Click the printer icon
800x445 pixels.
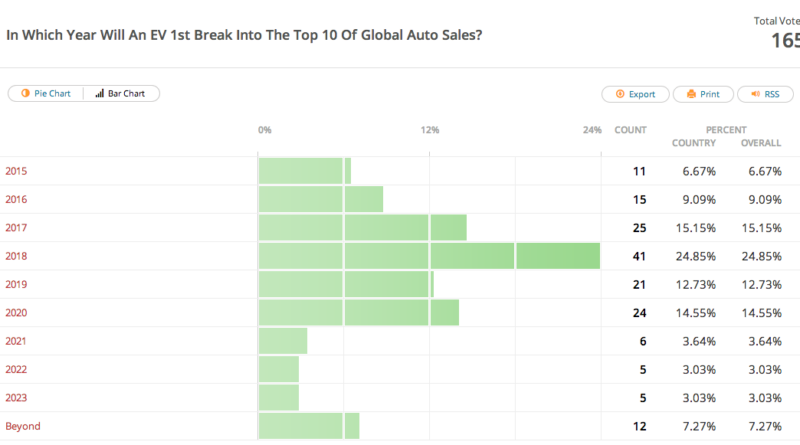pyautogui.click(x=690, y=94)
